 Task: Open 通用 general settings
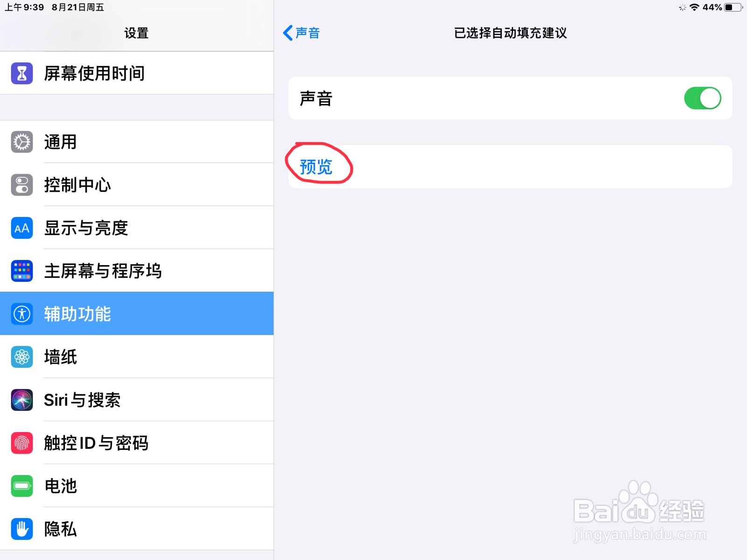tap(137, 142)
